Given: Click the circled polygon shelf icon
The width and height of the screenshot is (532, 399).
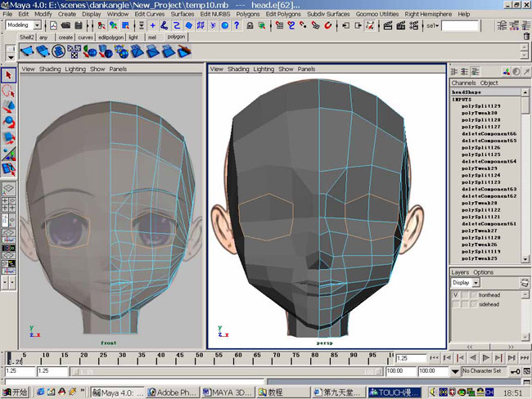Looking at the screenshot, I should [x=58, y=52].
